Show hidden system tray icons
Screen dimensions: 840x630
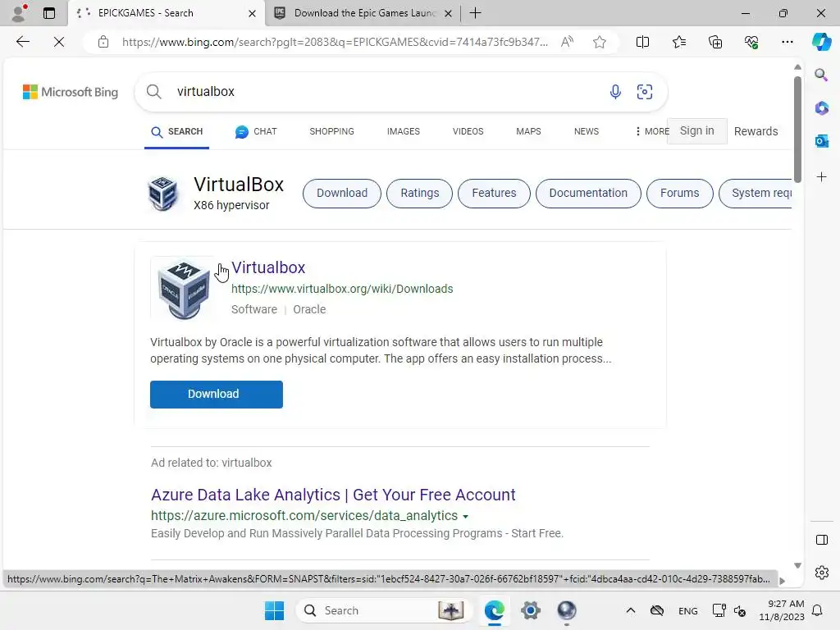[631, 610]
